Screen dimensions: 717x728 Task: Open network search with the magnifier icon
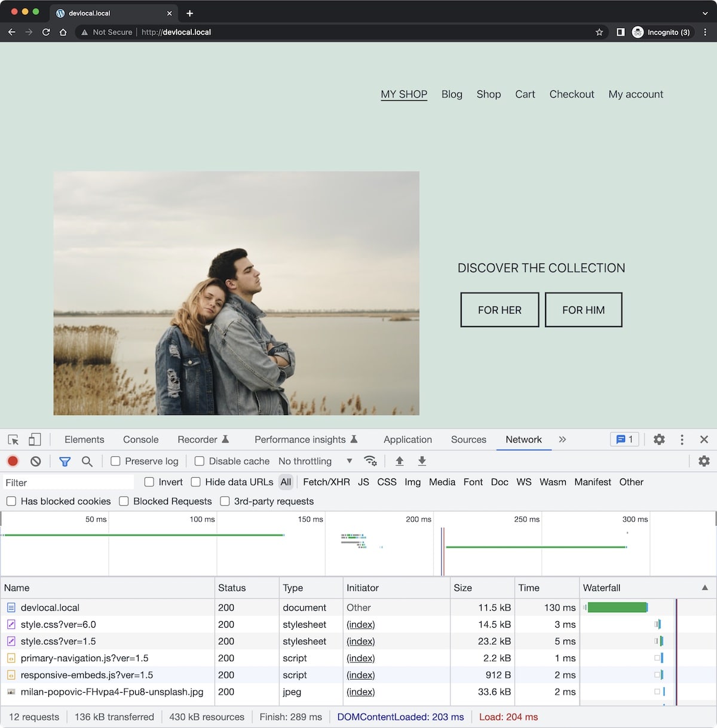coord(87,461)
